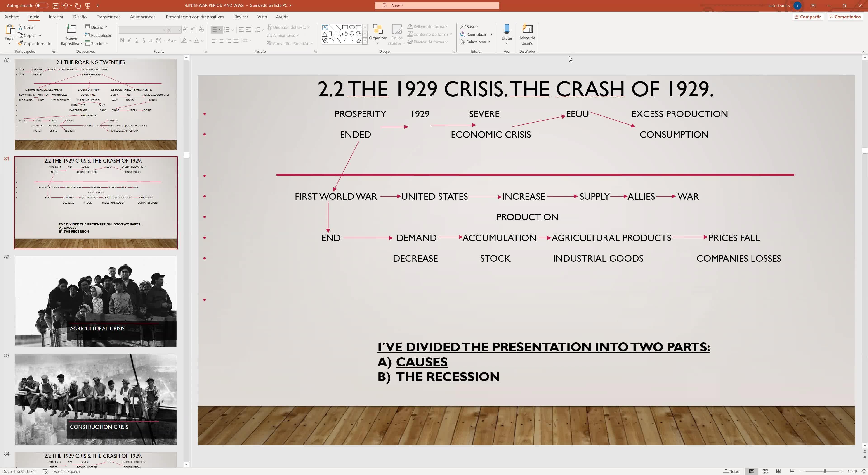868x475 pixels.
Task: Click the Undo arrow icon
Action: (x=65, y=6)
